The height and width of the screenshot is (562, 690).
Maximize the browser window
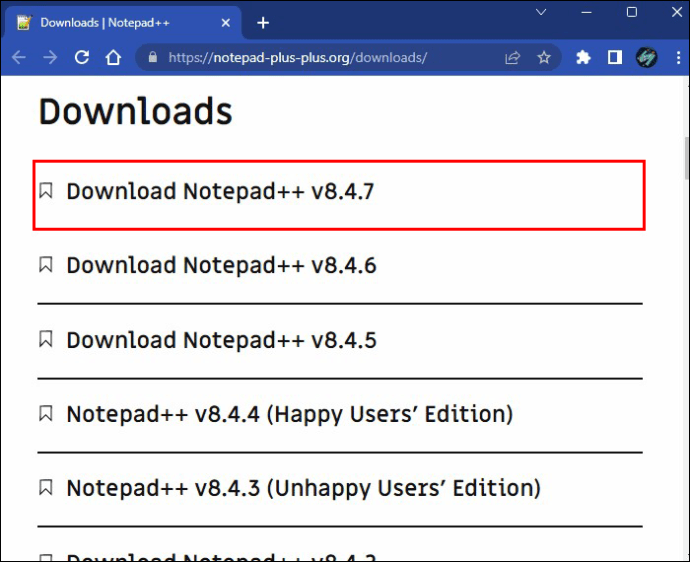[x=631, y=12]
